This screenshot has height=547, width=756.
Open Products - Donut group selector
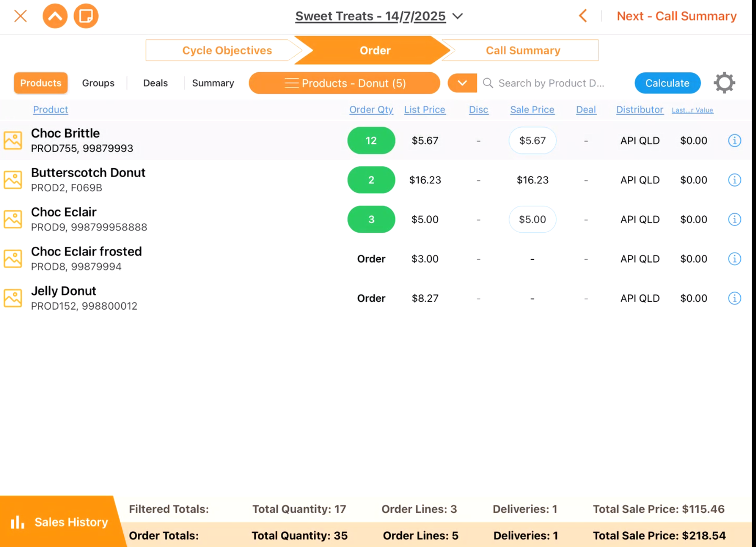pyautogui.click(x=344, y=83)
